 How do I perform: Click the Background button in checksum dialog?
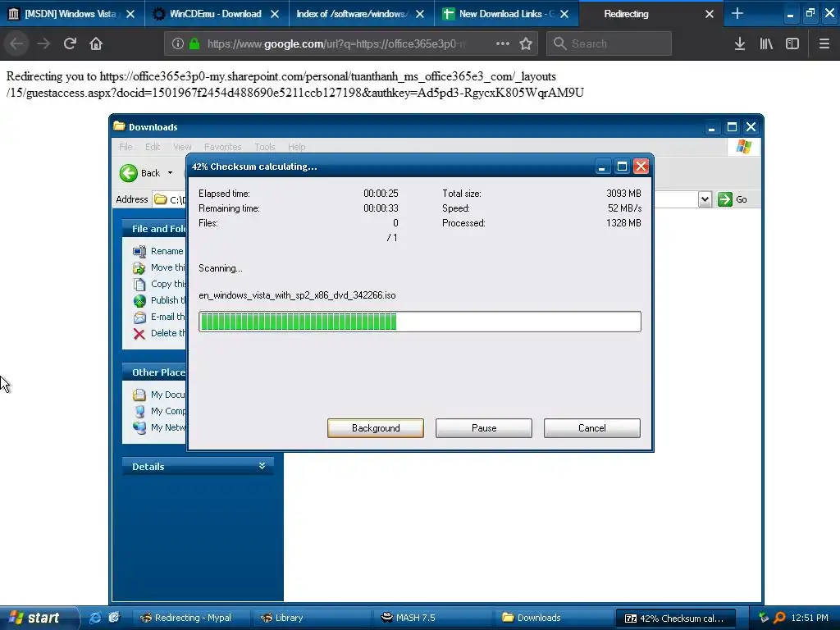pyautogui.click(x=376, y=428)
